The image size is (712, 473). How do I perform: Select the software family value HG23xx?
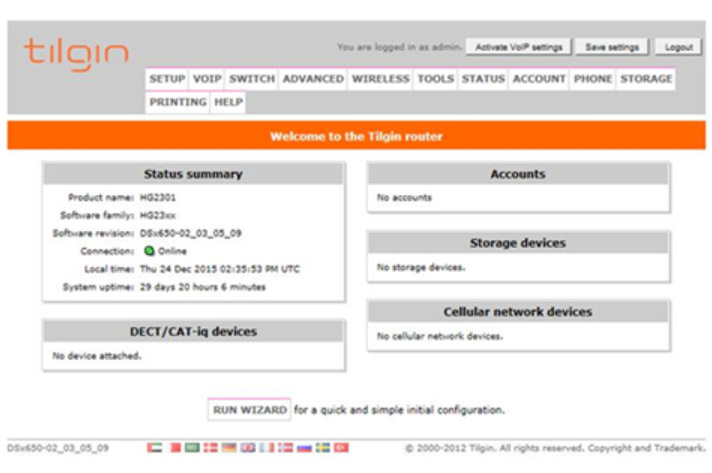point(158,215)
